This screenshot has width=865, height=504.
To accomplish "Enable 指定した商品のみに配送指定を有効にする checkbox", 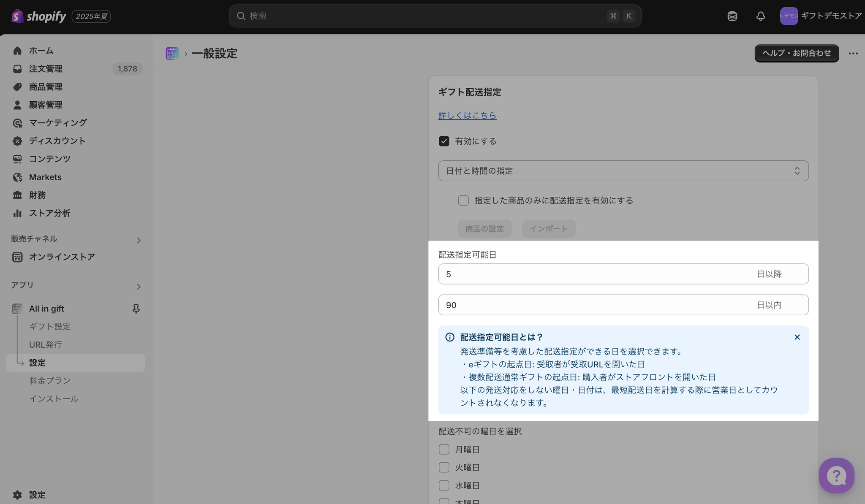I will coord(463,201).
